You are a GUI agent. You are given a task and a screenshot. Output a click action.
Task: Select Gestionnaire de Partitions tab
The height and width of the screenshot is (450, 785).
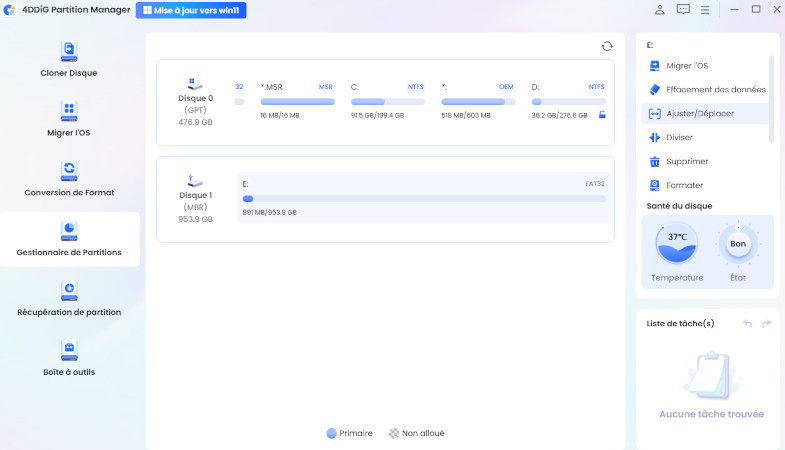click(69, 239)
